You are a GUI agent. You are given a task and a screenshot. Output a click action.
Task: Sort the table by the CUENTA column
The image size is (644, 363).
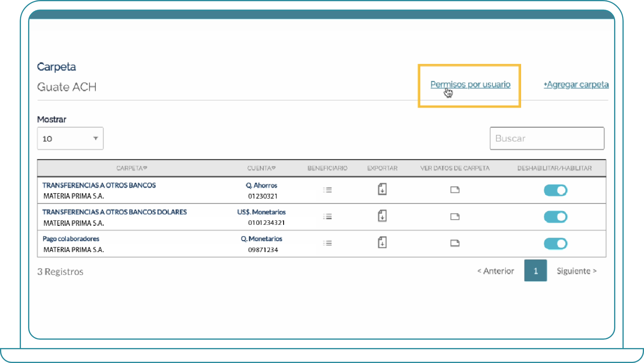click(x=261, y=168)
